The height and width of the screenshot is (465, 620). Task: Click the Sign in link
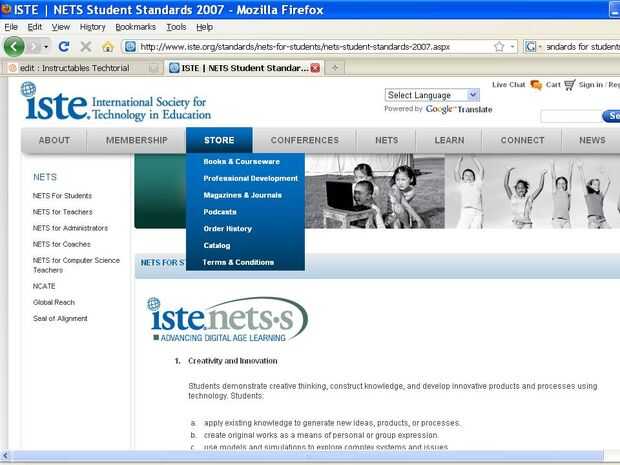(x=590, y=85)
